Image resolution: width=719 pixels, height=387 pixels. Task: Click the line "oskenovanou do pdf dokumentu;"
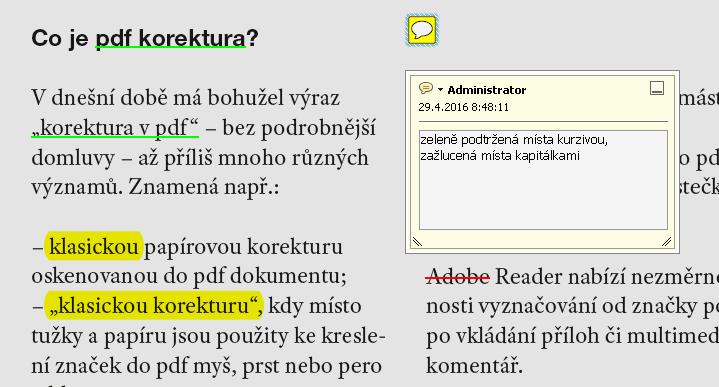click(189, 276)
